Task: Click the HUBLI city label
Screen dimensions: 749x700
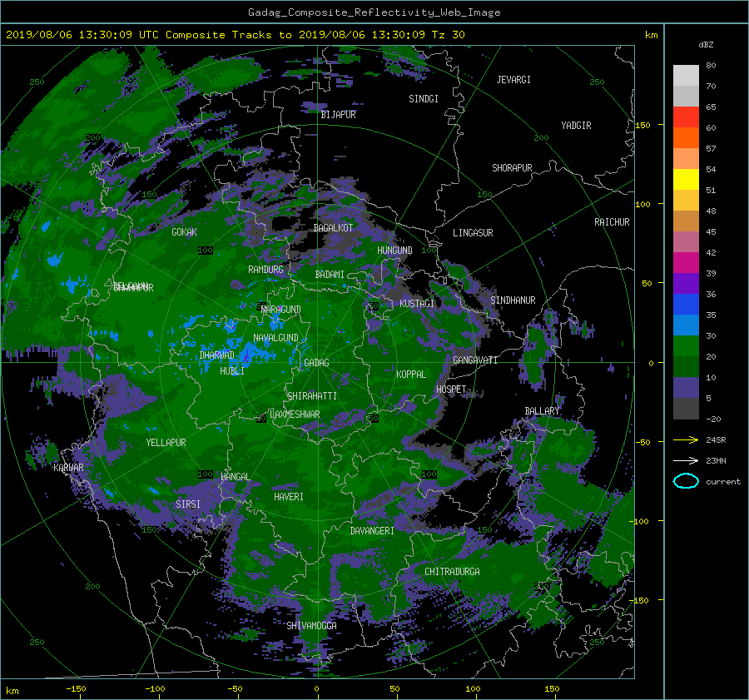Action: coord(232,370)
